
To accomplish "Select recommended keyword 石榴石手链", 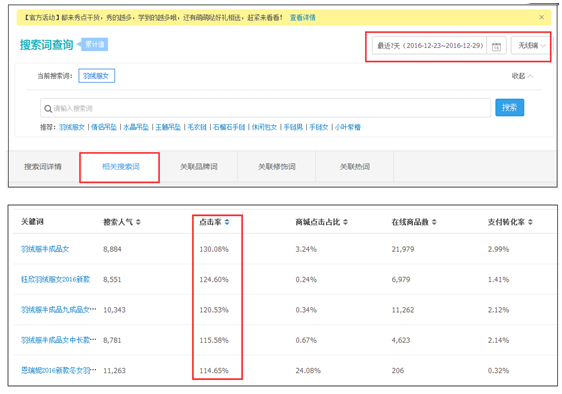I will tap(229, 127).
